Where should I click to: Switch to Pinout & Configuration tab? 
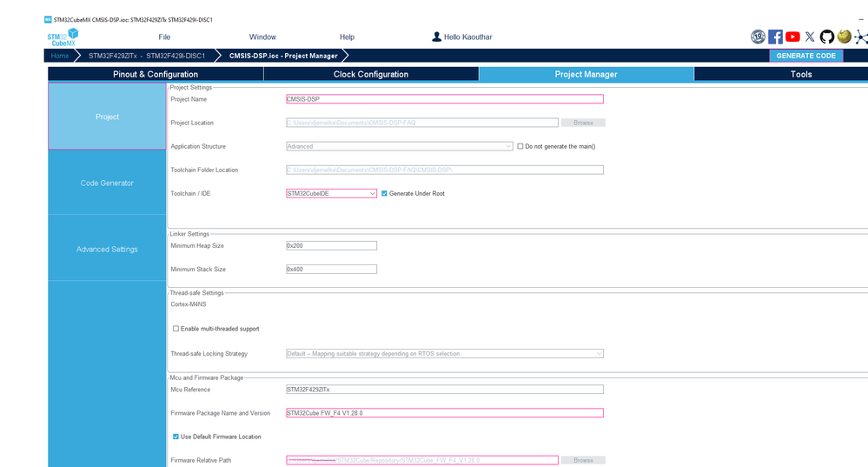[x=156, y=74]
